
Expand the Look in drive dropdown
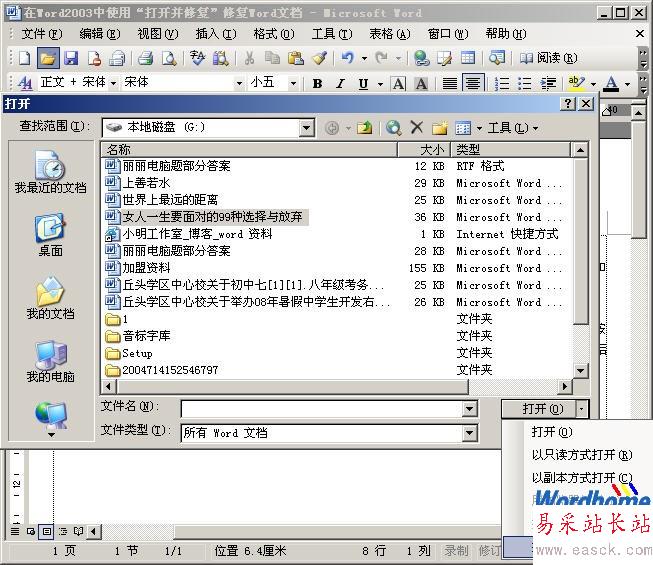pyautogui.click(x=307, y=127)
